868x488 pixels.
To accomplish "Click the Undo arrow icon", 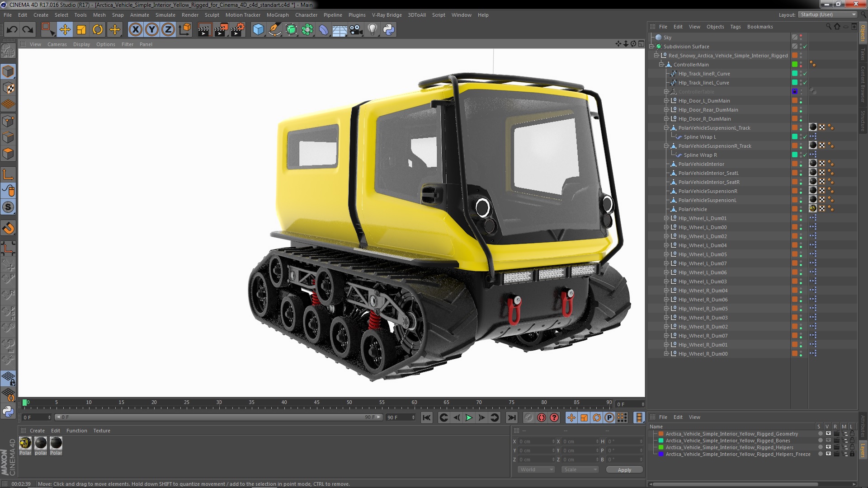I will [x=12, y=30].
